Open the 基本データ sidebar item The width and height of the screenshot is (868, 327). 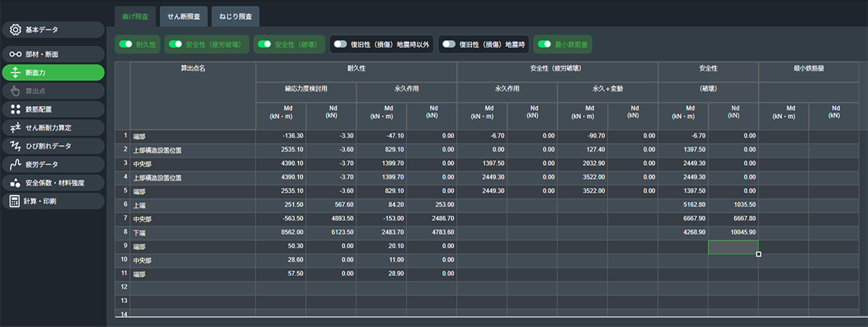(53, 30)
